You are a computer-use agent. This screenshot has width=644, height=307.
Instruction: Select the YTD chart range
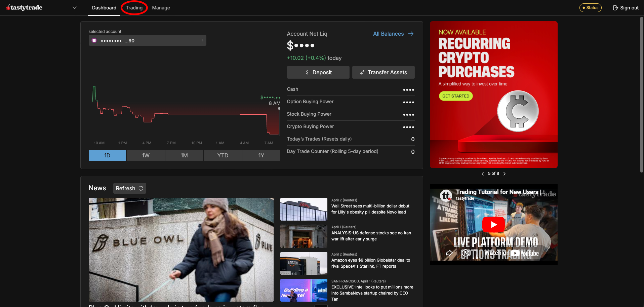coord(223,155)
